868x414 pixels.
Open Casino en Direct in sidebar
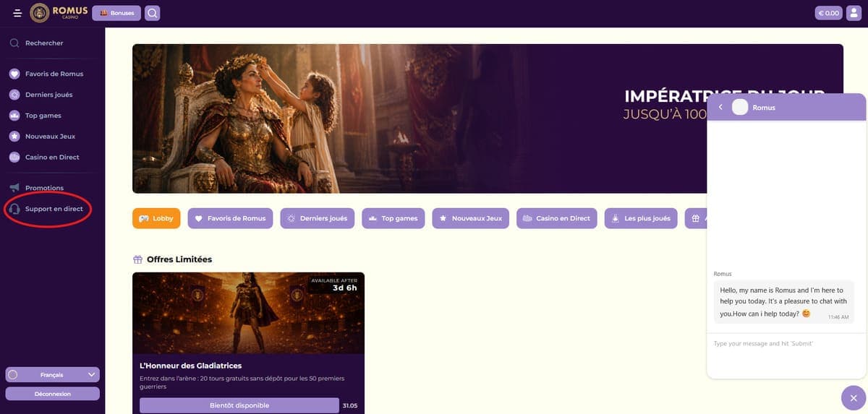click(x=45, y=158)
